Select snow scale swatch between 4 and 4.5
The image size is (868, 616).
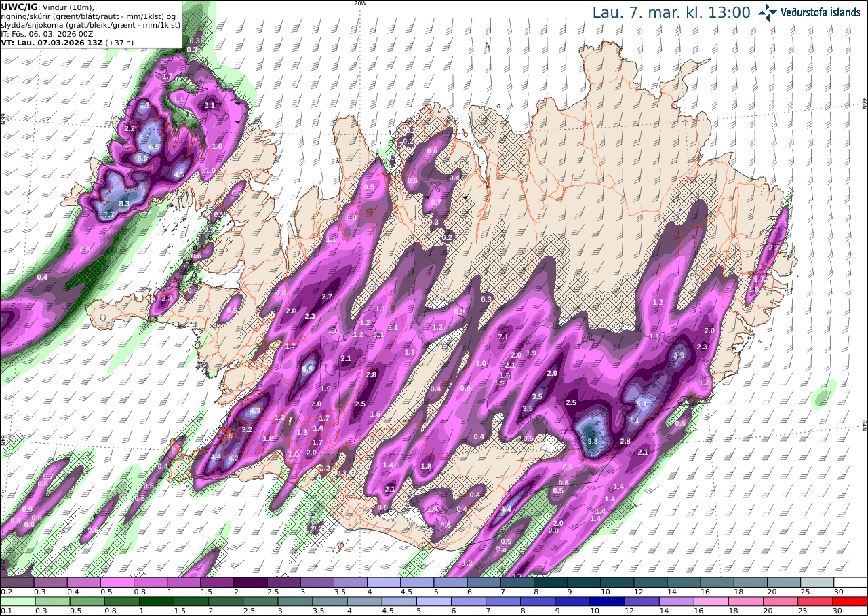point(384,582)
